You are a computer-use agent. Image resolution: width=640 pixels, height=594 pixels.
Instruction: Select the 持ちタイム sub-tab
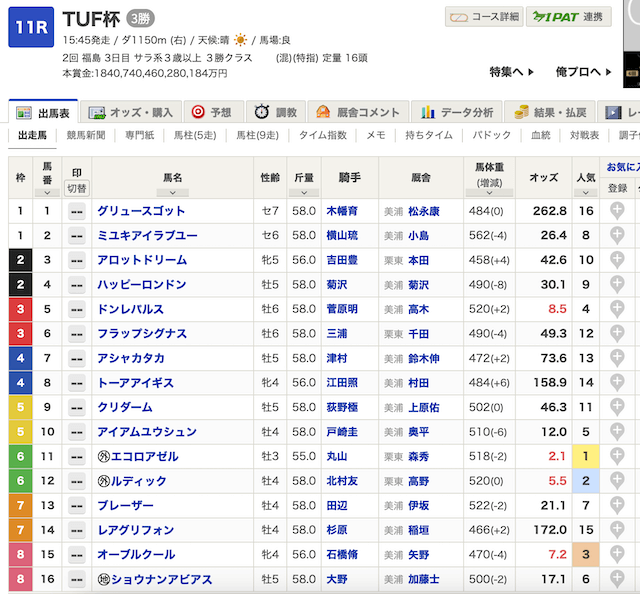point(429,135)
